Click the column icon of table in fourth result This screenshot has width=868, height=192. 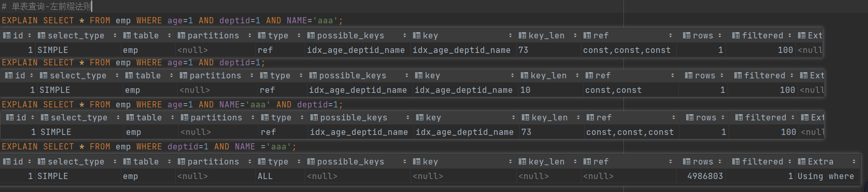tap(127, 162)
